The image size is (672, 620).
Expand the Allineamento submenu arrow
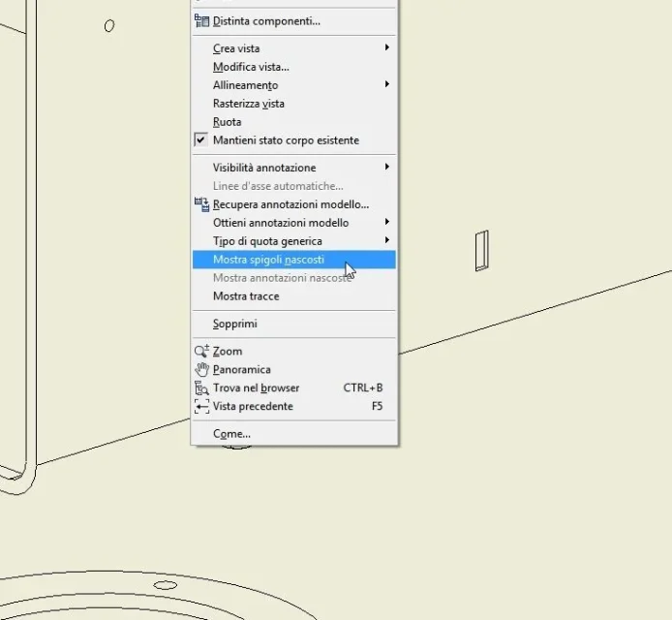point(387,84)
